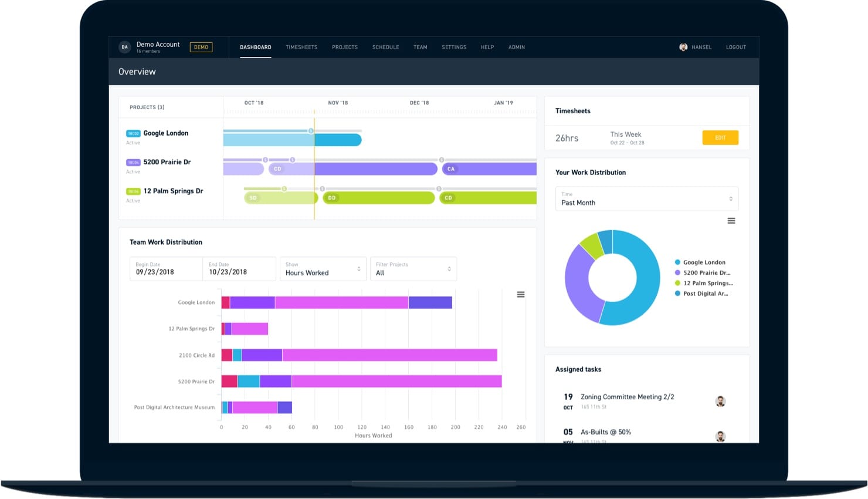This screenshot has width=868, height=499.
Task: Open the Filter Projects dropdown
Action: click(413, 269)
